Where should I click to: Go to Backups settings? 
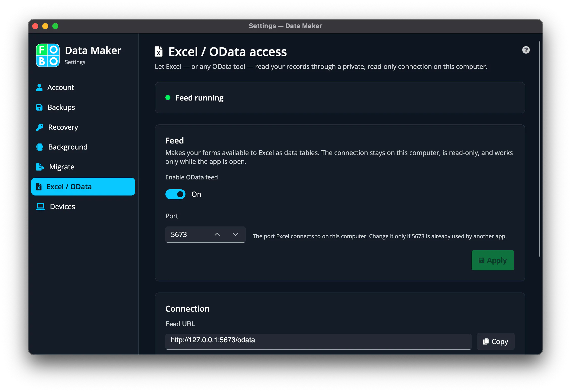click(x=83, y=107)
